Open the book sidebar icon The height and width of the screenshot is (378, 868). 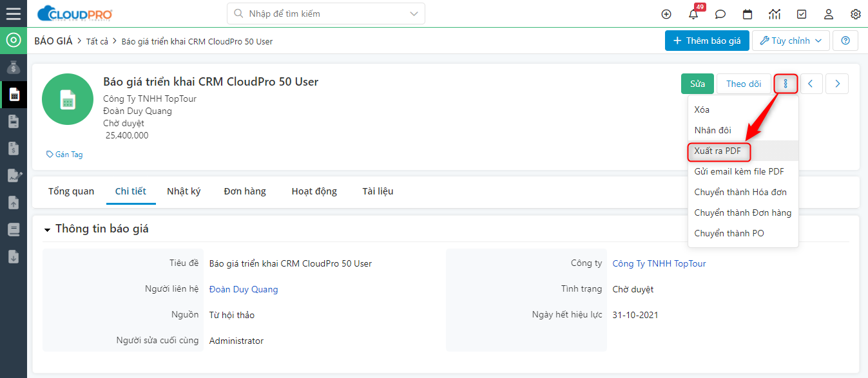[x=14, y=229]
